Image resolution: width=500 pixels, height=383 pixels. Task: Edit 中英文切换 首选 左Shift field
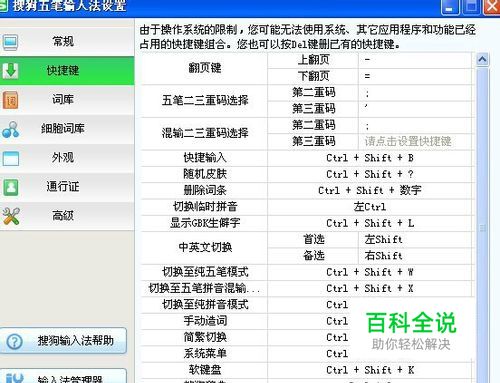point(415,239)
